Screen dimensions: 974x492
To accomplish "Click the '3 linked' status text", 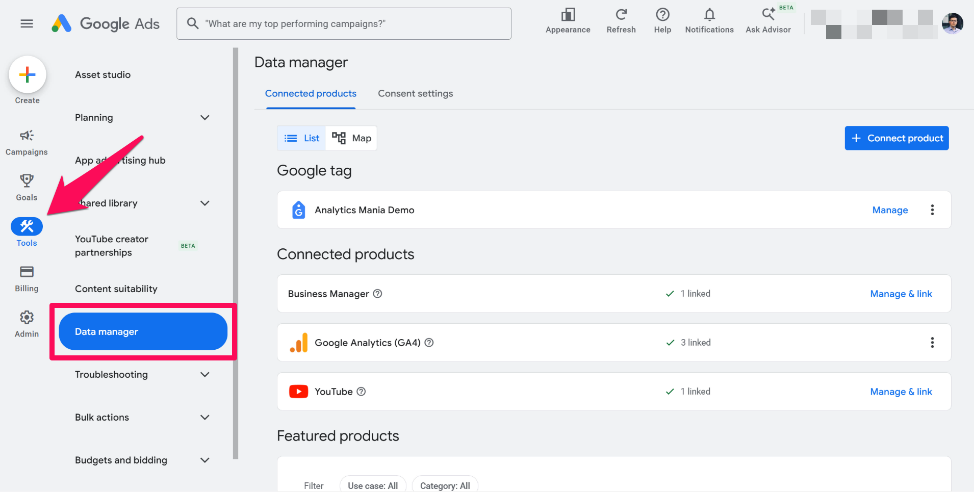I will pos(695,342).
